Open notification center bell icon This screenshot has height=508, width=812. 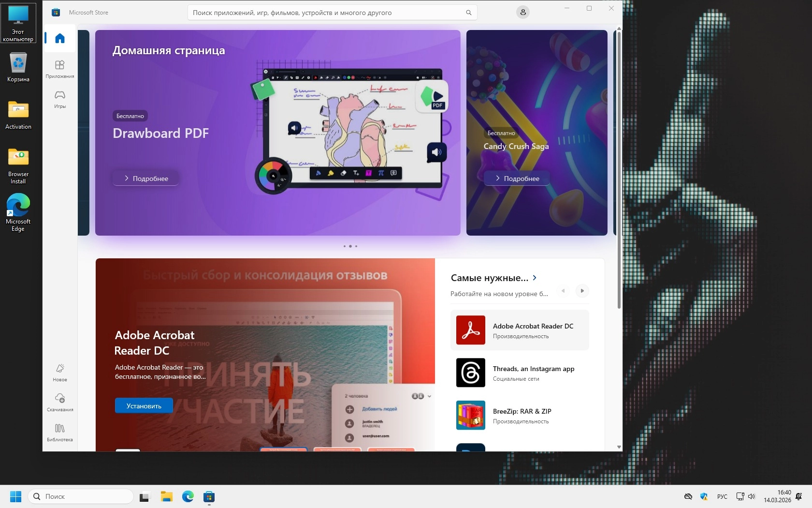(x=799, y=496)
